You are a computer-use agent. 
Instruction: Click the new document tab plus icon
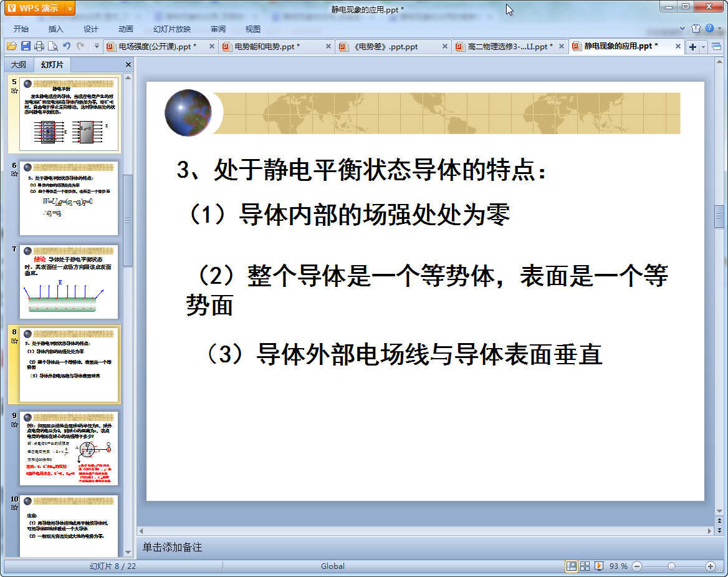(692, 47)
